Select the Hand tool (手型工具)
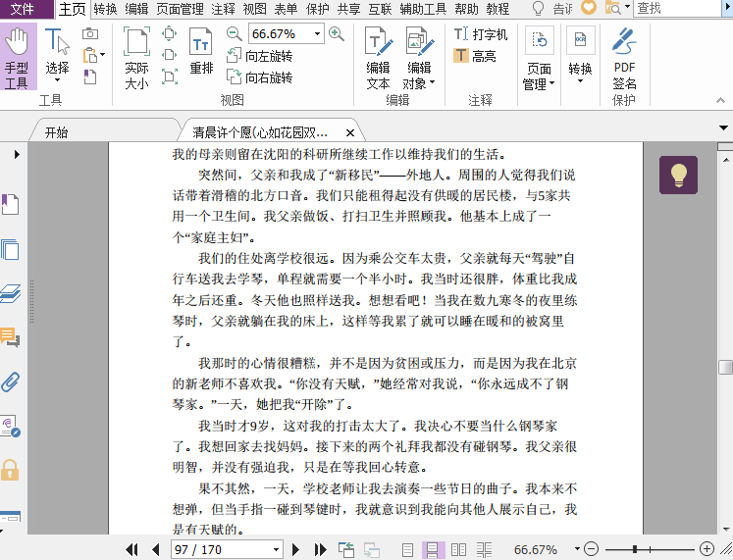Viewport: 733px width, 560px height. 18,58
